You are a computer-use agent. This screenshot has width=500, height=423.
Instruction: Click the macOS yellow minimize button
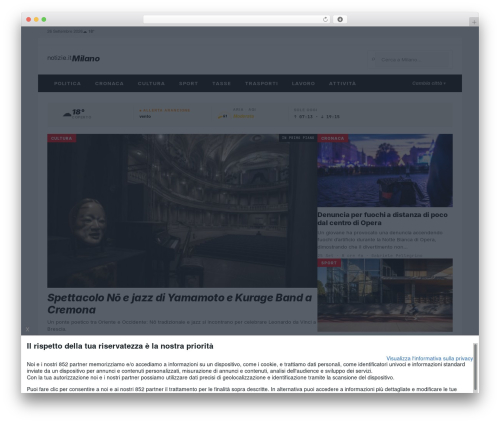coord(36,19)
